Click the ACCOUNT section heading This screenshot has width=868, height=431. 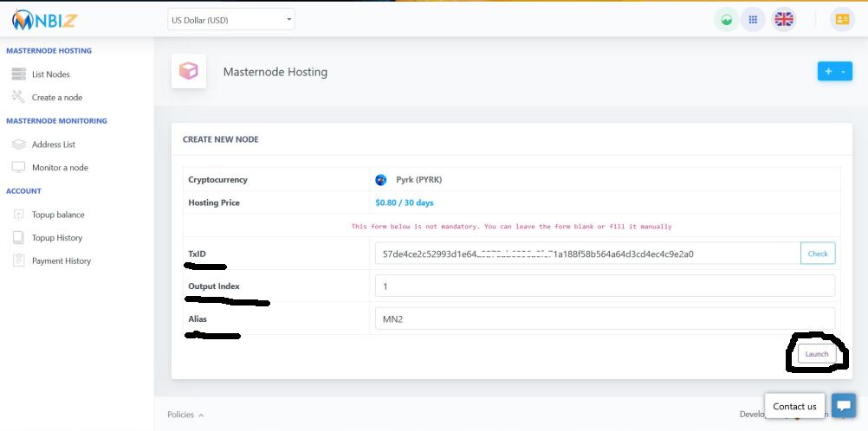(x=23, y=191)
